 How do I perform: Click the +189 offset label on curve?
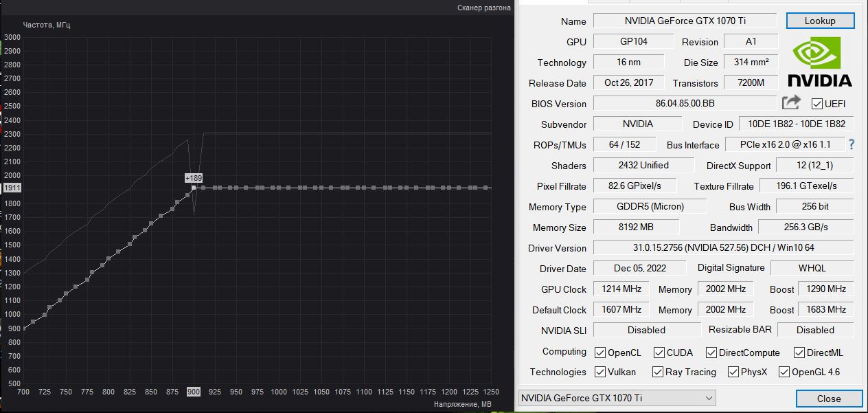click(194, 178)
